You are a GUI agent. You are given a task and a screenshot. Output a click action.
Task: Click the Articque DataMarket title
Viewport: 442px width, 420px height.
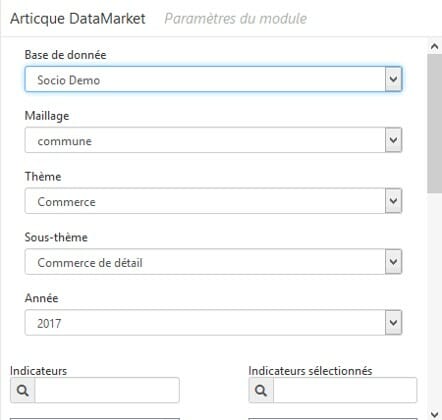(x=78, y=19)
